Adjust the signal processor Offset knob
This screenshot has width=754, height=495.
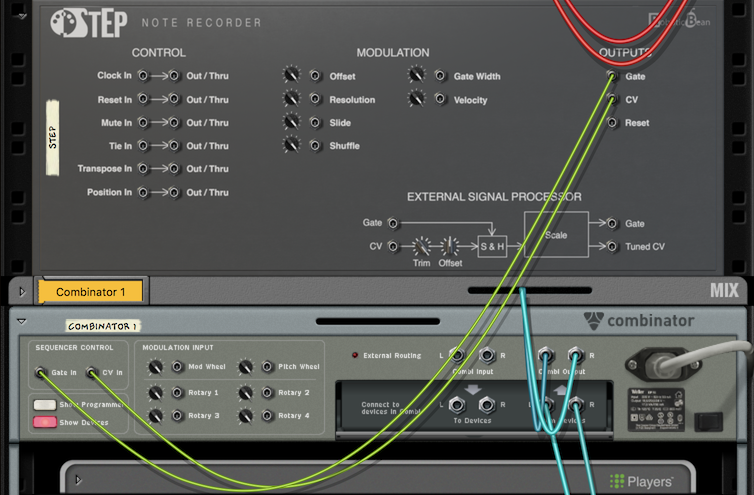pyautogui.click(x=450, y=247)
